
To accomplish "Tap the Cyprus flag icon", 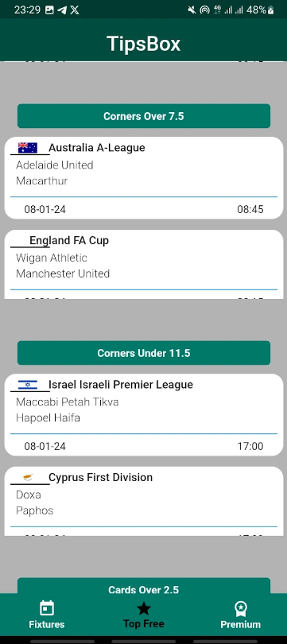I will coord(28,477).
